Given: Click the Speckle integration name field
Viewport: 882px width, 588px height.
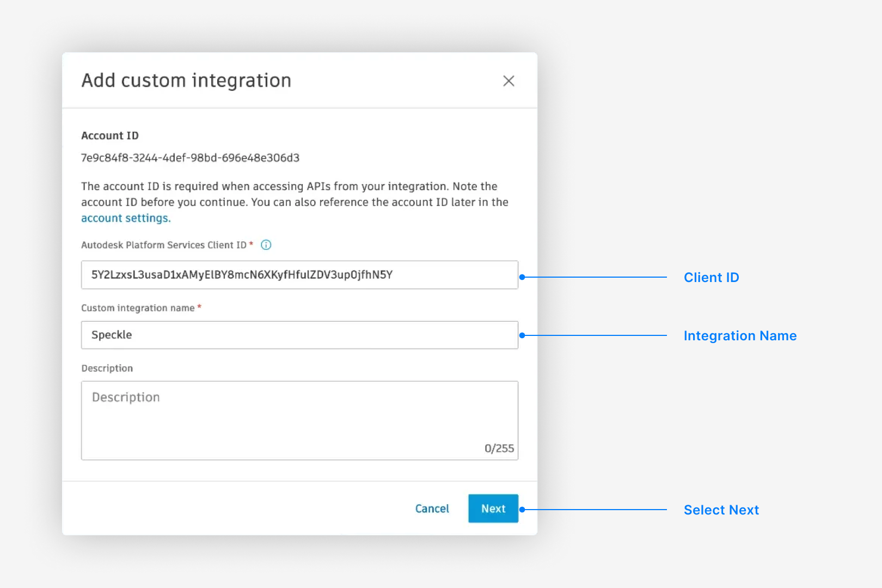Looking at the screenshot, I should (x=299, y=335).
